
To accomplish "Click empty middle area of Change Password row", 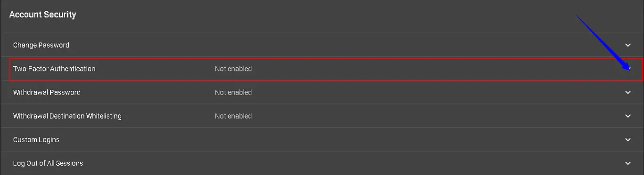I will coord(330,45).
